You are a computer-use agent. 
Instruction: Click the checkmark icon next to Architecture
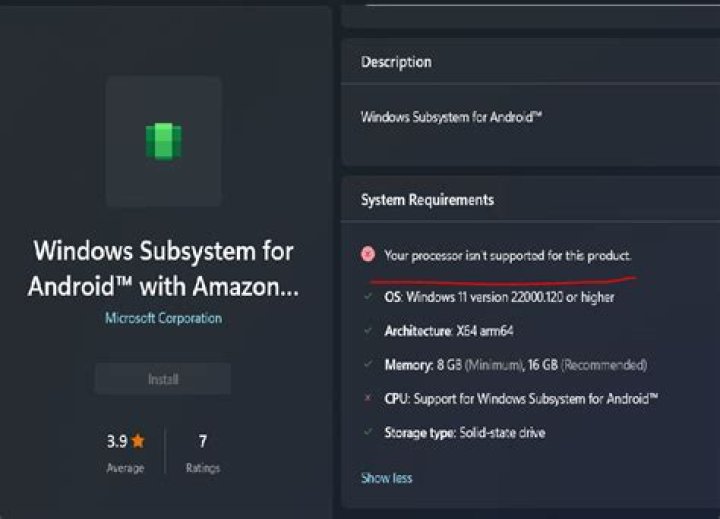point(368,330)
